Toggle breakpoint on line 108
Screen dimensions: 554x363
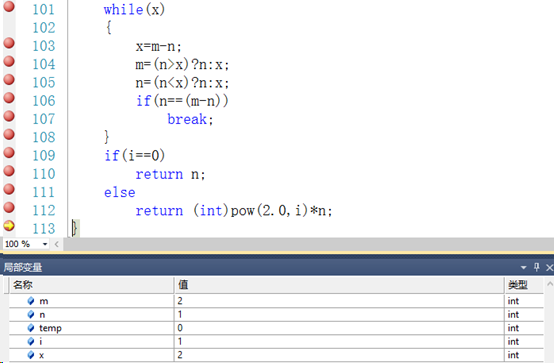click(x=9, y=135)
